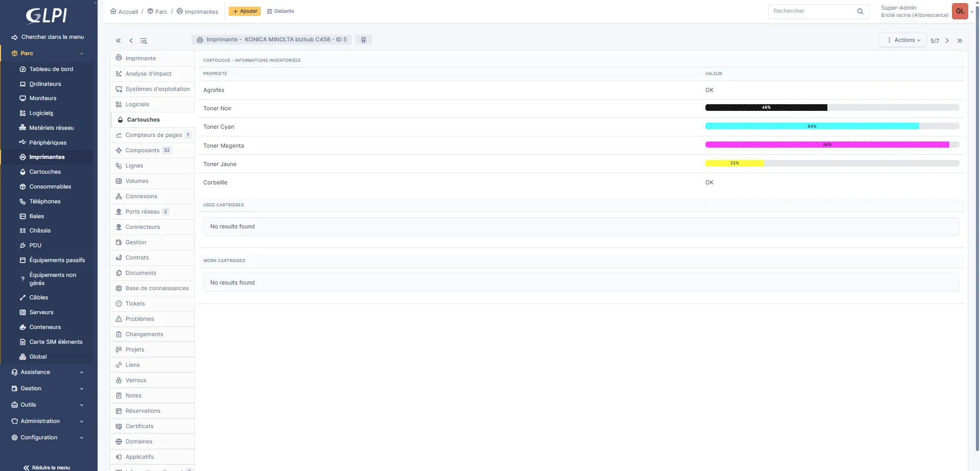This screenshot has height=471, width=980.
Task: Click the Toner Cyan level bar
Action: 832,126
